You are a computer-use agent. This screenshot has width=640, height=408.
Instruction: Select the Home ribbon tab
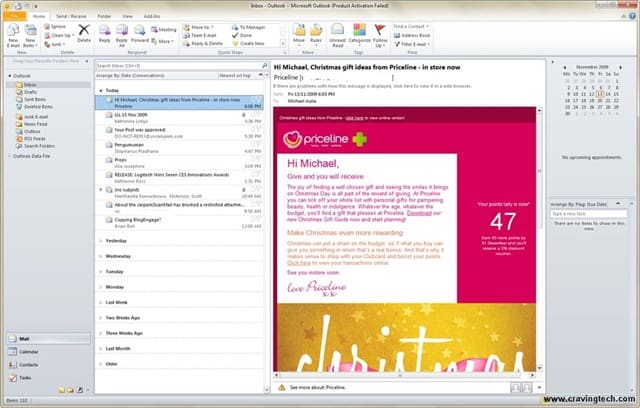tap(39, 16)
